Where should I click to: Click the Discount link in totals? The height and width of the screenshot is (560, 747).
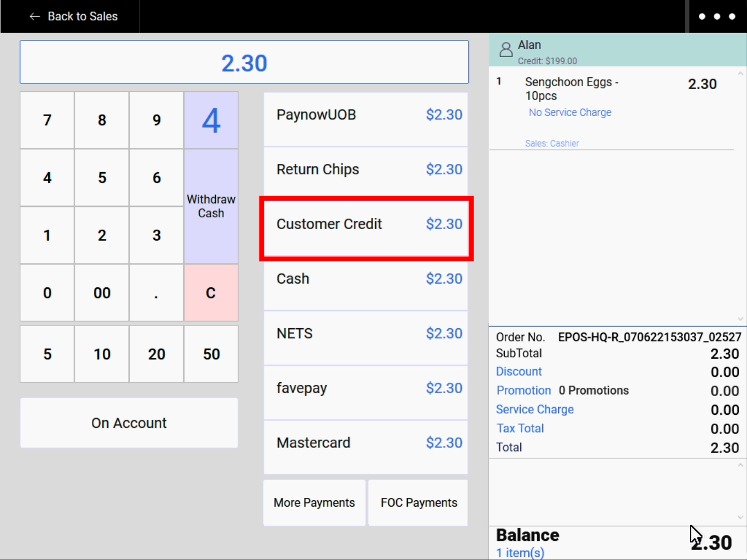(x=519, y=372)
